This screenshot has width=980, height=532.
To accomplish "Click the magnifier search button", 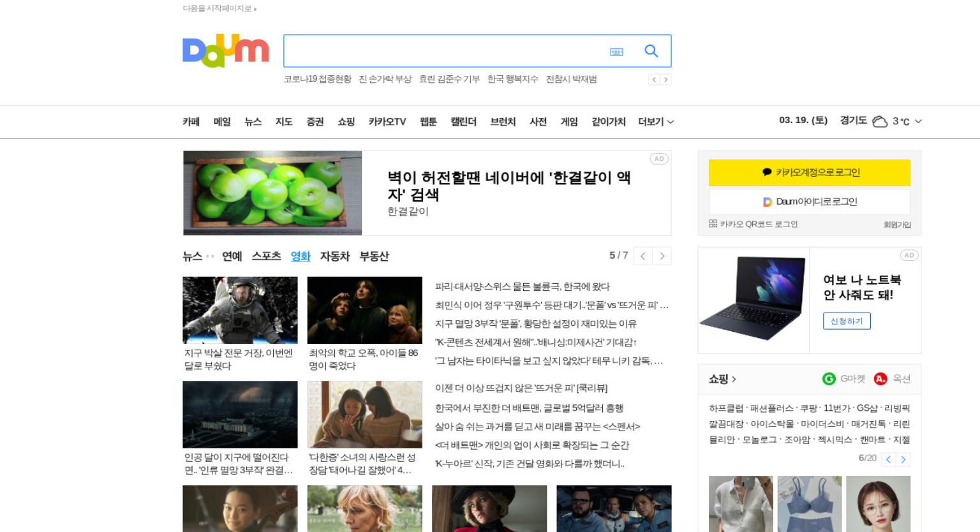I will coord(651,51).
